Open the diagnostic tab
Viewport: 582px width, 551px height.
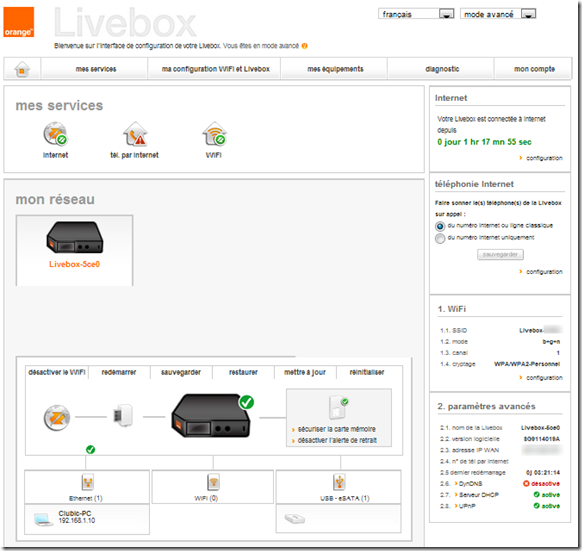442,69
